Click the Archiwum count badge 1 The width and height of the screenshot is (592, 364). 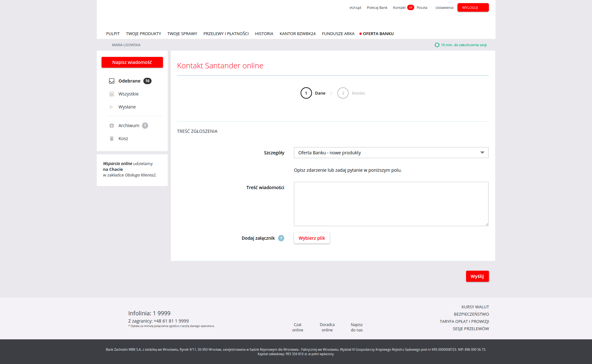pyautogui.click(x=145, y=126)
